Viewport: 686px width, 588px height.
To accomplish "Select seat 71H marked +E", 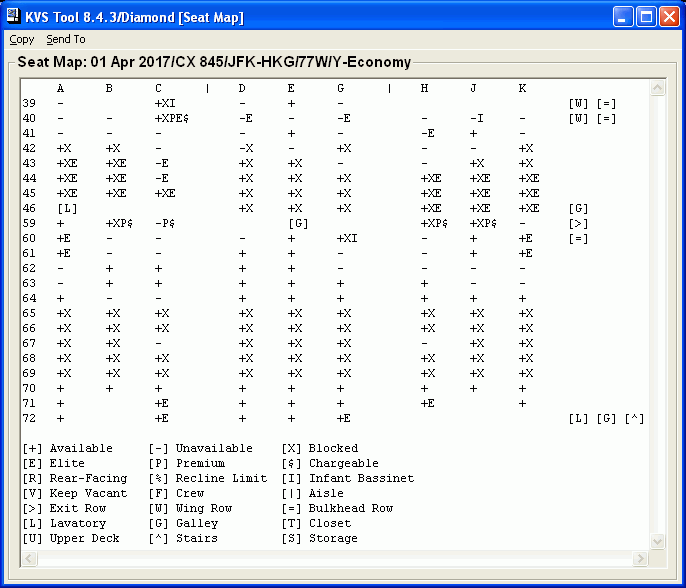I will tap(427, 403).
